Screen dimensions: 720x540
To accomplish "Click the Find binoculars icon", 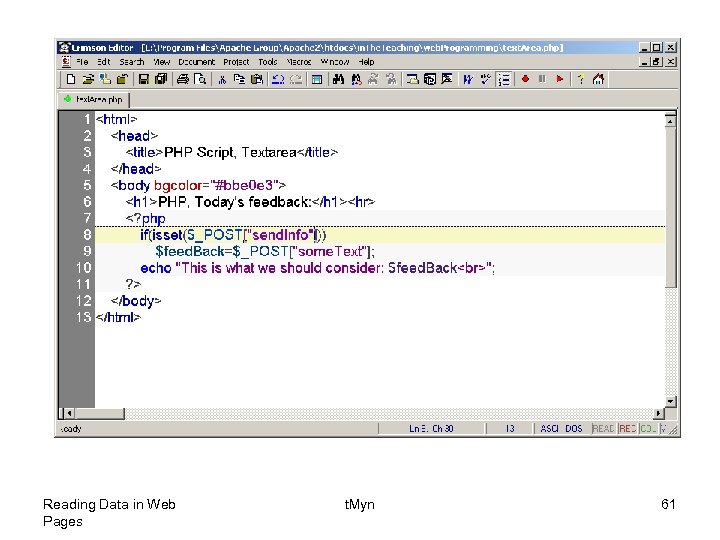I will click(338, 79).
